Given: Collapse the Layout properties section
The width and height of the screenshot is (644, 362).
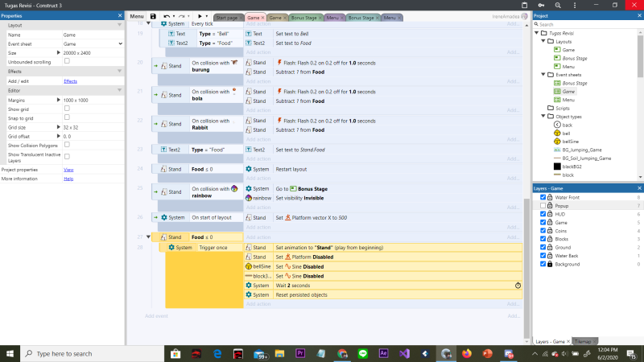Looking at the screenshot, I should (x=119, y=25).
